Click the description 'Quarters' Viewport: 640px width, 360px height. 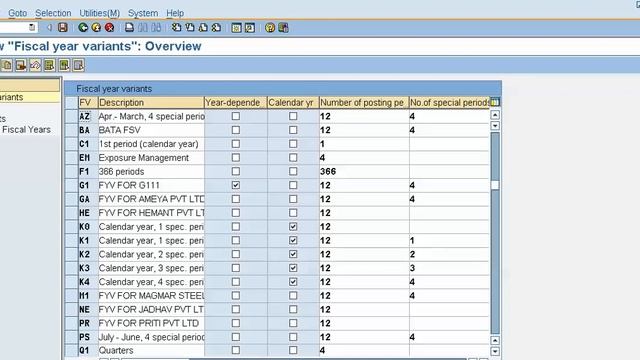pyautogui.click(x=116, y=351)
